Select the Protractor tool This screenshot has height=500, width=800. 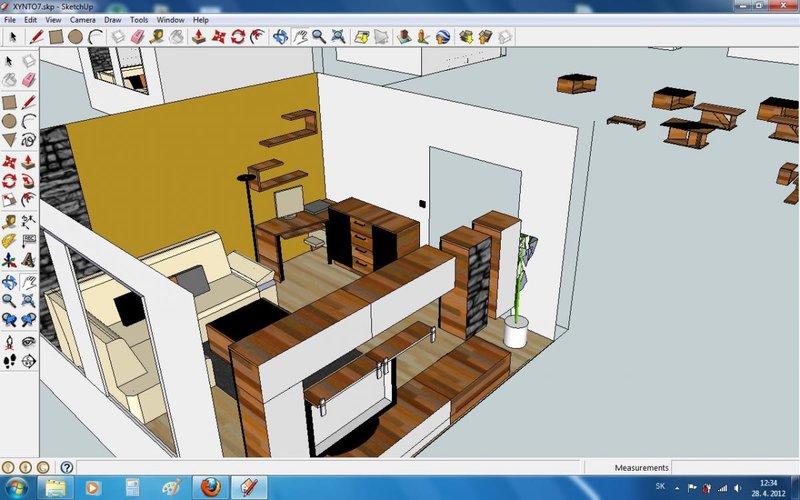(x=9, y=241)
